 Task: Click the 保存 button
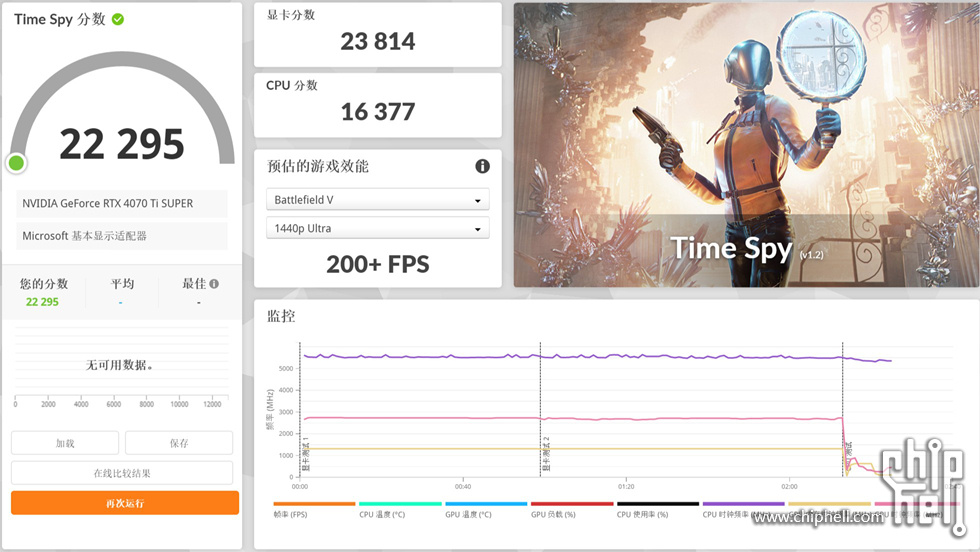(179, 443)
